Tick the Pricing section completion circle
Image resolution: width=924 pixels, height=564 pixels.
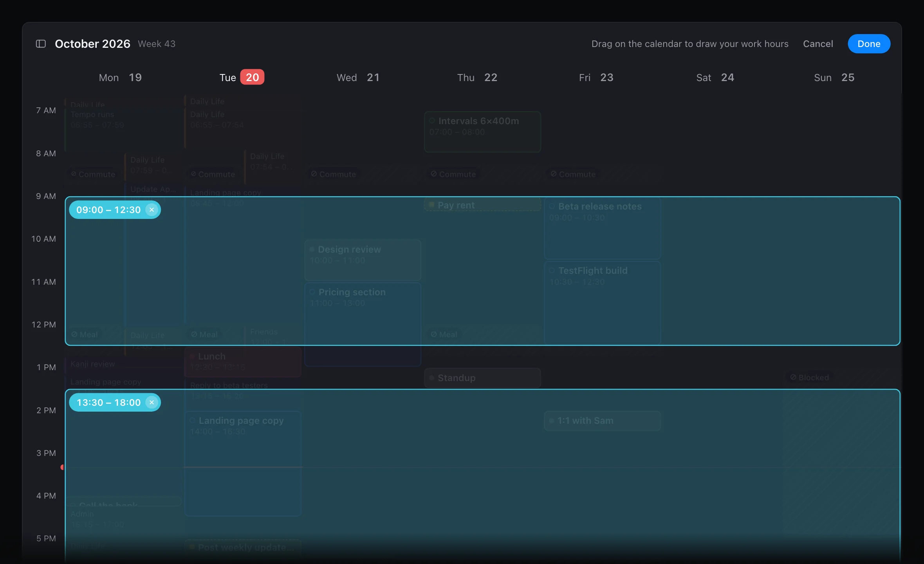312,292
